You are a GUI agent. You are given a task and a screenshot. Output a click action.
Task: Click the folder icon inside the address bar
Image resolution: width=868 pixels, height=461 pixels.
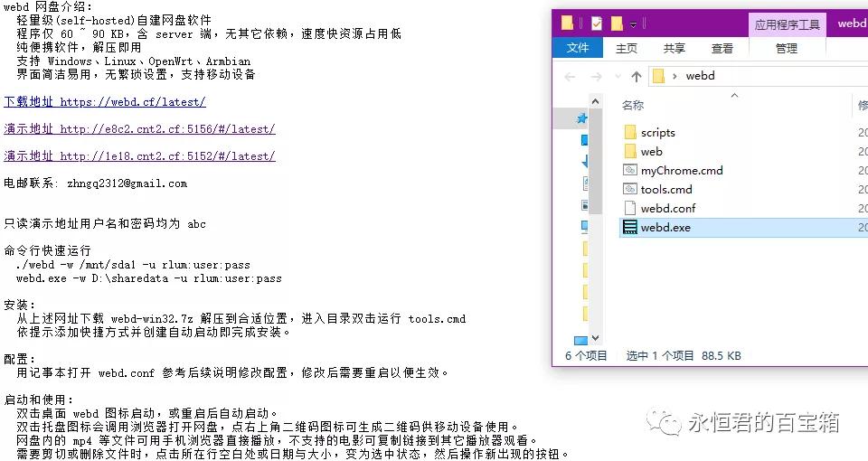coord(658,76)
